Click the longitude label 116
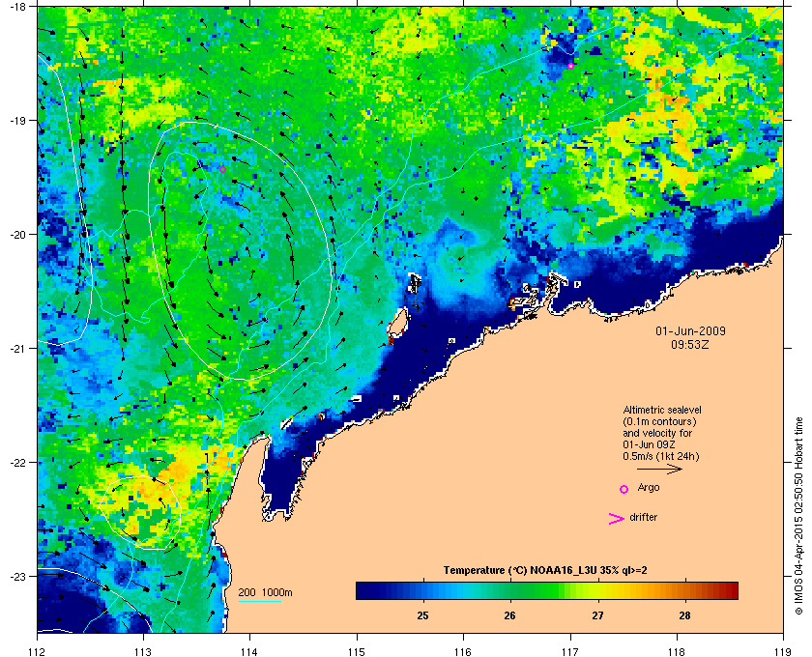The height and width of the screenshot is (657, 812). point(463,651)
